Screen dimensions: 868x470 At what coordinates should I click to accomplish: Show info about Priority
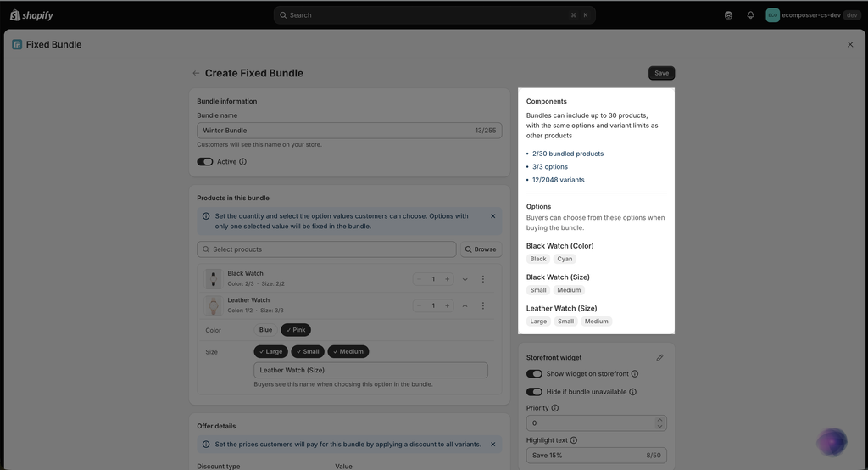coord(555,408)
